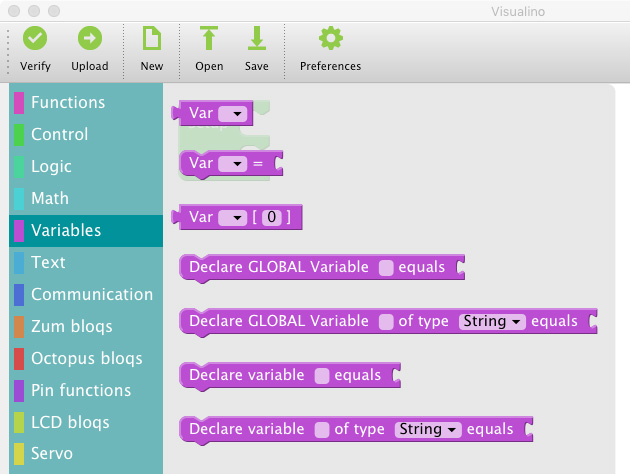Click the Upload arrow icon
630x474 pixels.
click(90, 39)
